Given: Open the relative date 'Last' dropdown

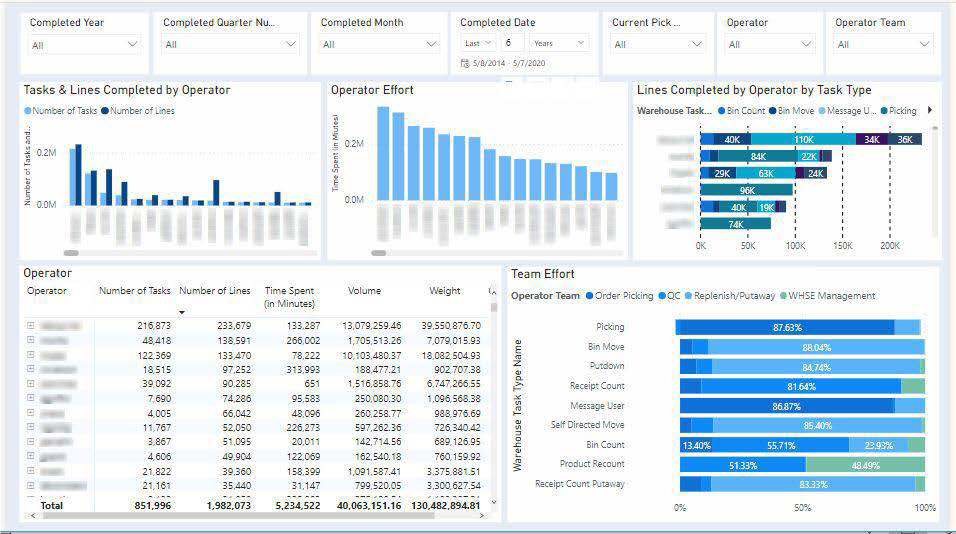Looking at the screenshot, I should 478,43.
